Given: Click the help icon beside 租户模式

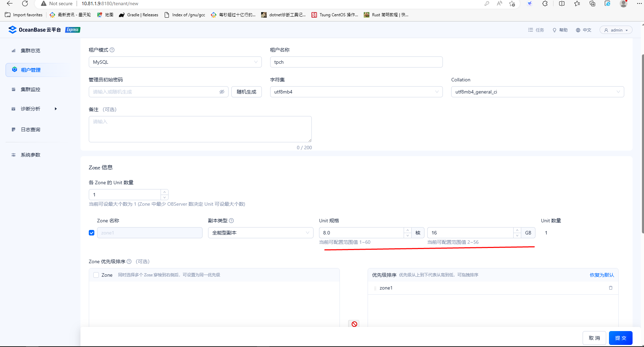Looking at the screenshot, I should tap(112, 50).
